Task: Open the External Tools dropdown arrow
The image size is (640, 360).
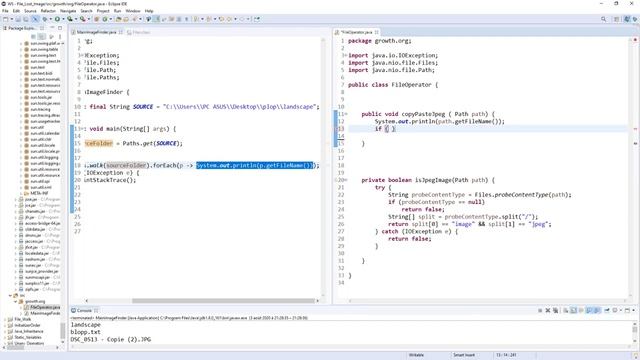Action: [x=88, y=19]
